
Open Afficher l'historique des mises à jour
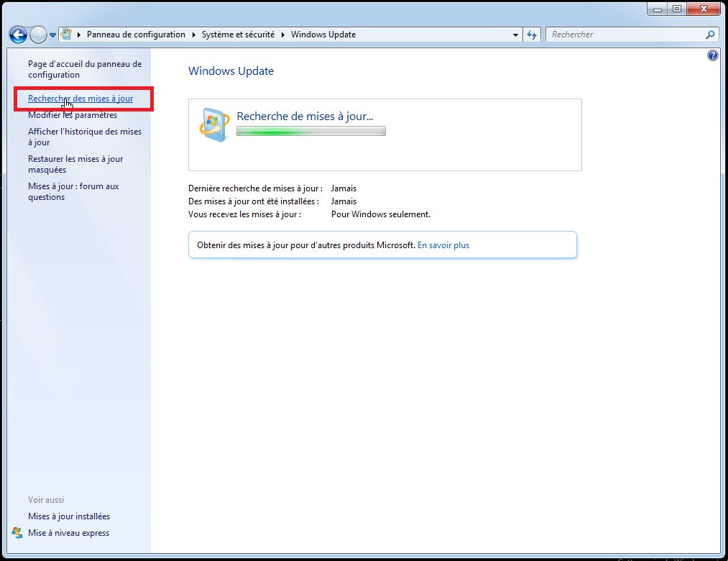[x=85, y=137]
